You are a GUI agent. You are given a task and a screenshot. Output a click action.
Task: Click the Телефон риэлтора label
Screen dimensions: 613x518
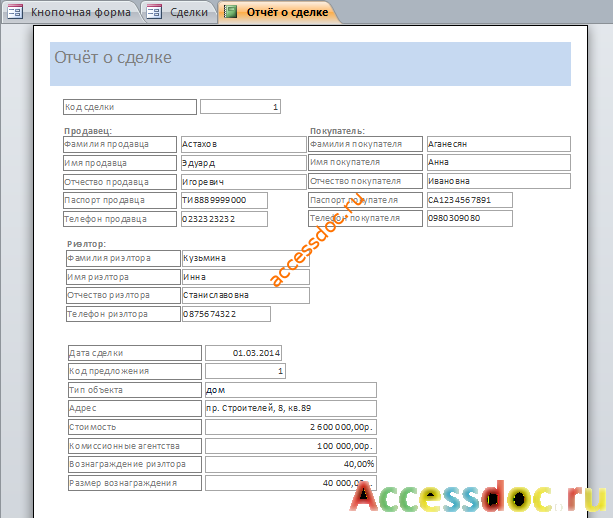124,314
